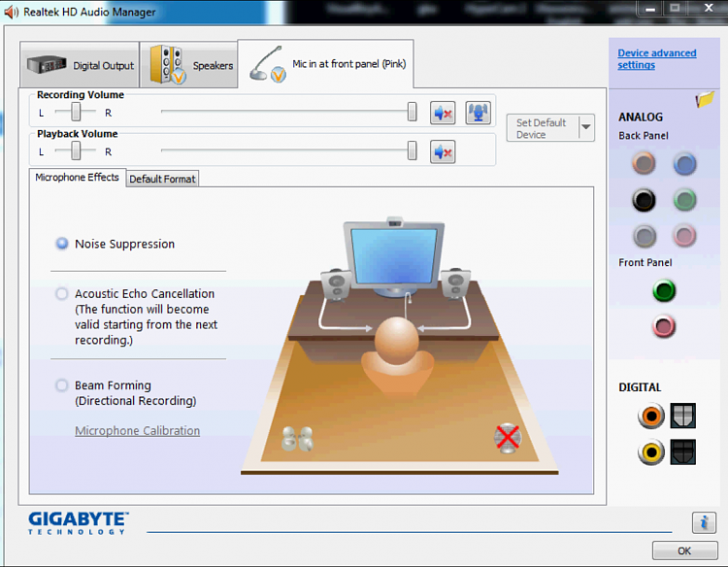This screenshot has height=567, width=728.
Task: Click the green front panel jack
Action: pyautogui.click(x=664, y=290)
